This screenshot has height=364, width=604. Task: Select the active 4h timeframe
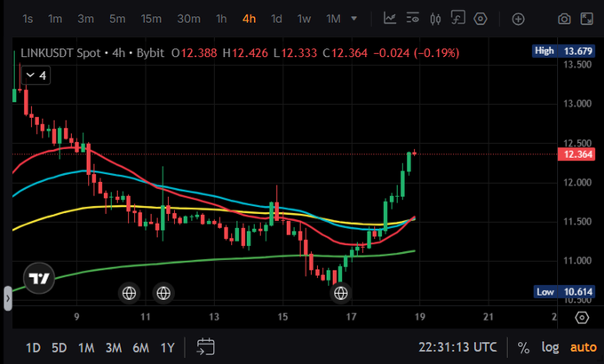click(x=250, y=19)
